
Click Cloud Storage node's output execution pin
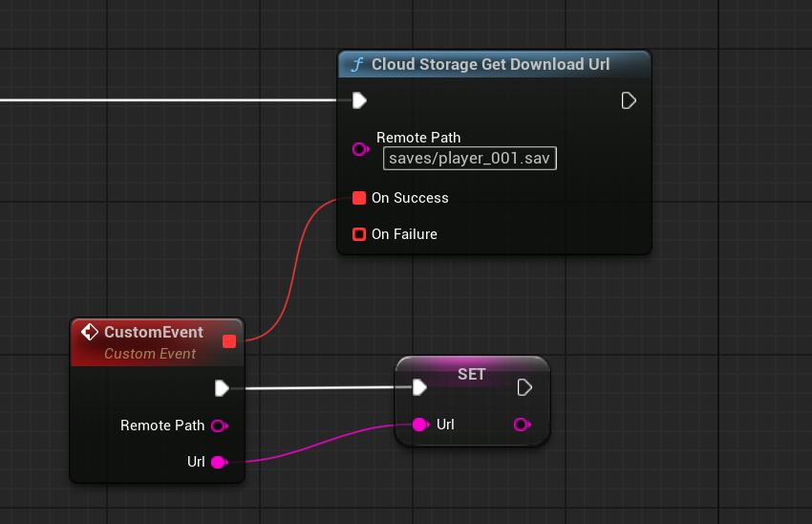(x=629, y=100)
